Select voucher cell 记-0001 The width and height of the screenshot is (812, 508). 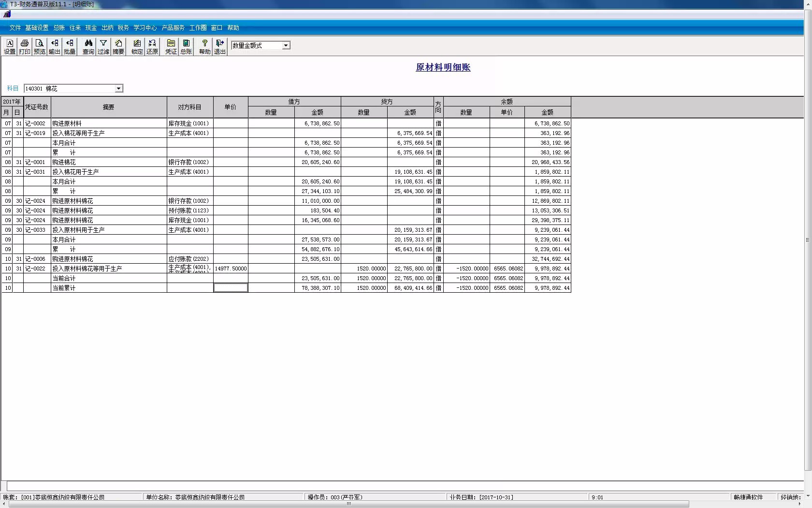tap(37, 162)
